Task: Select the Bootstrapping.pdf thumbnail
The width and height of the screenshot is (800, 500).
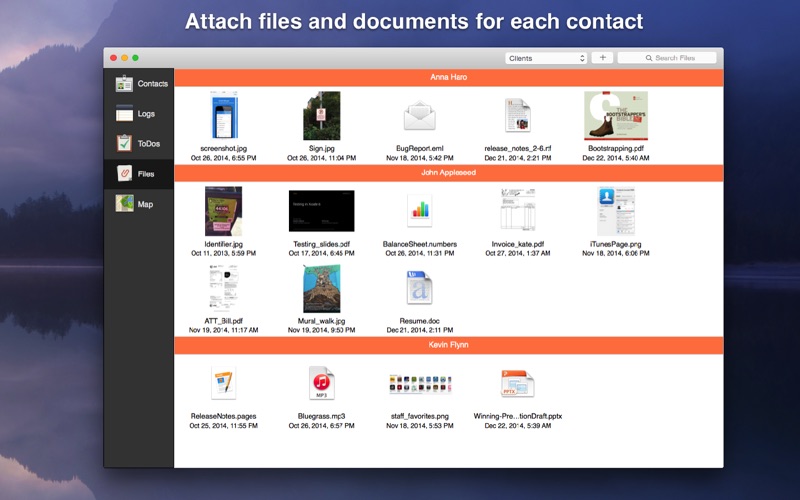Action: 616,116
